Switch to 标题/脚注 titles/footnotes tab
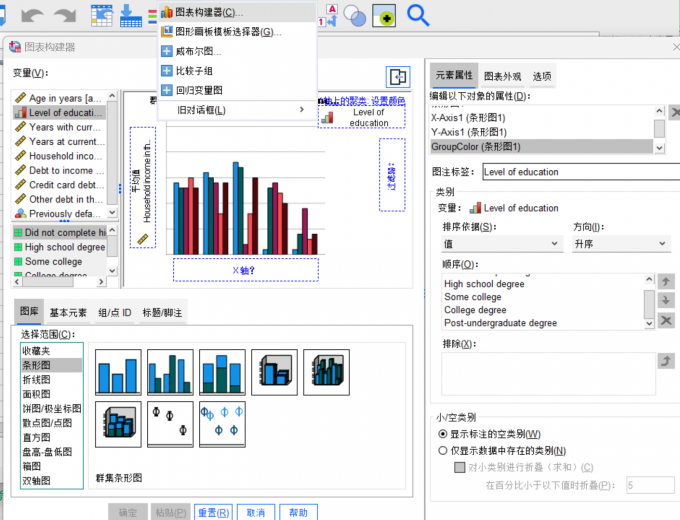The image size is (680, 520). tap(162, 312)
